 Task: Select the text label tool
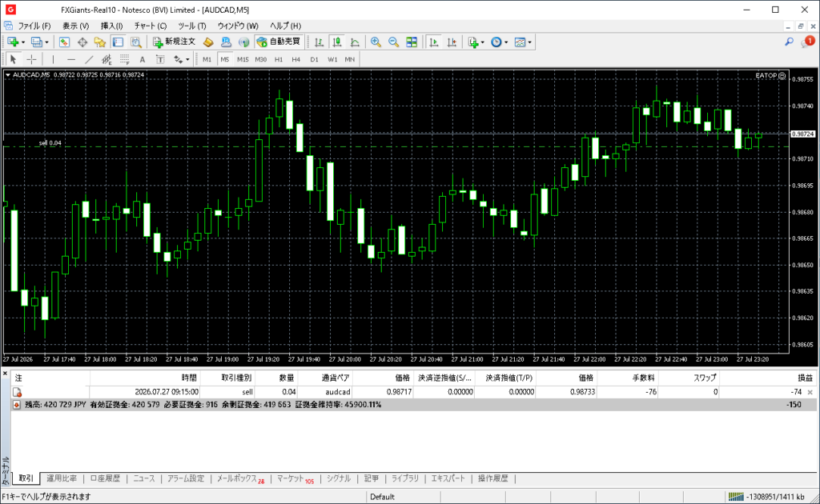click(x=143, y=59)
